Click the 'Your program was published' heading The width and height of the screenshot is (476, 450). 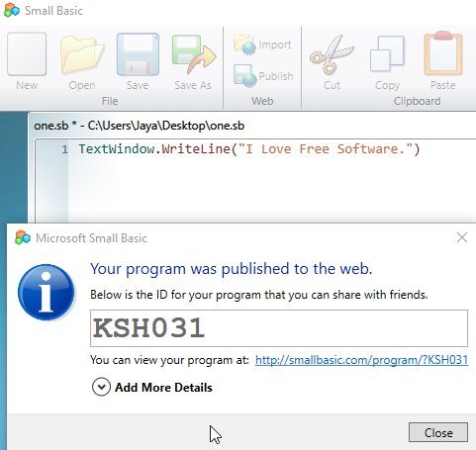tap(232, 269)
